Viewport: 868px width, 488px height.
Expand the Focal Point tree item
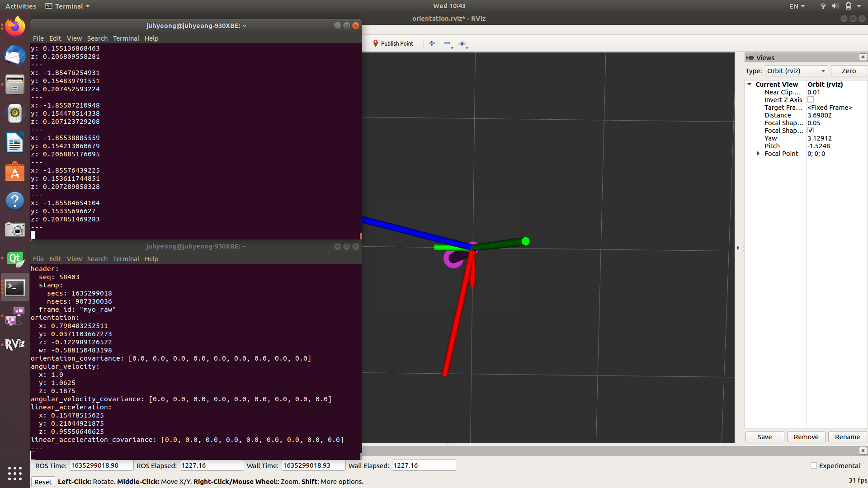pos(758,154)
